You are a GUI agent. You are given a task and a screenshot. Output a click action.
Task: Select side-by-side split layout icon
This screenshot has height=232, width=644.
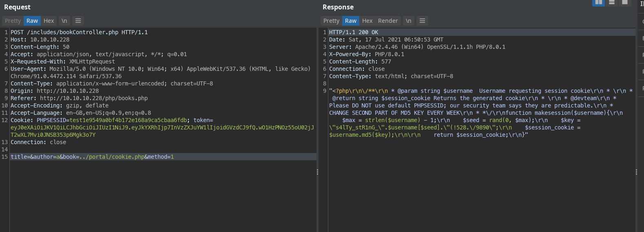pyautogui.click(x=598, y=2)
